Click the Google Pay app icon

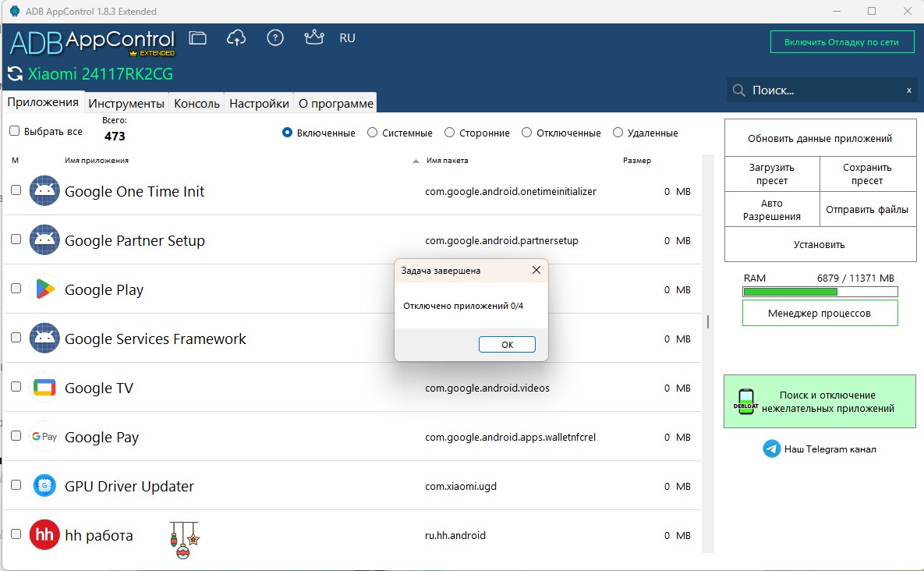(x=44, y=437)
